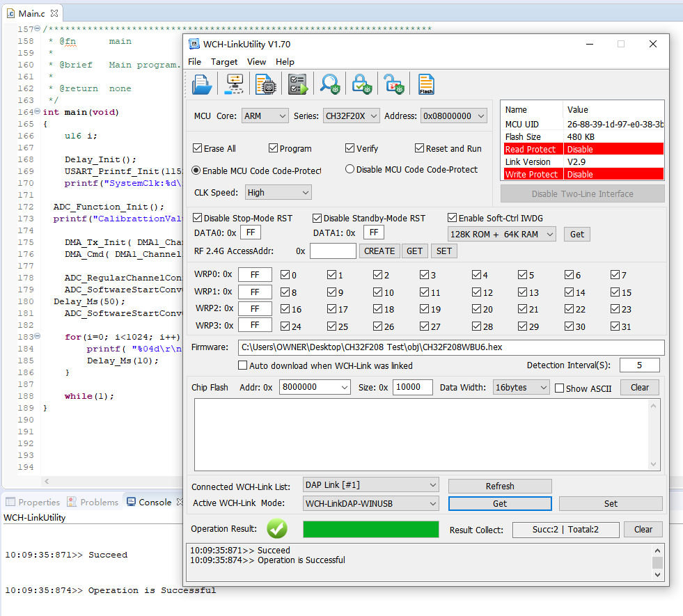The height and width of the screenshot is (616, 683).
Task: Click the green operation progress bar
Action: [x=370, y=530]
